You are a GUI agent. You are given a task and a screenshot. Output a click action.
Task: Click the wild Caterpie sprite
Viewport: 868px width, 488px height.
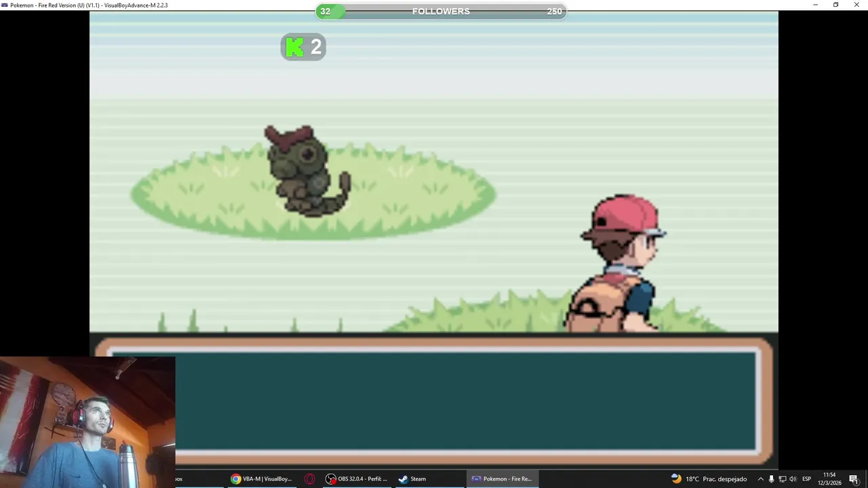(307, 171)
